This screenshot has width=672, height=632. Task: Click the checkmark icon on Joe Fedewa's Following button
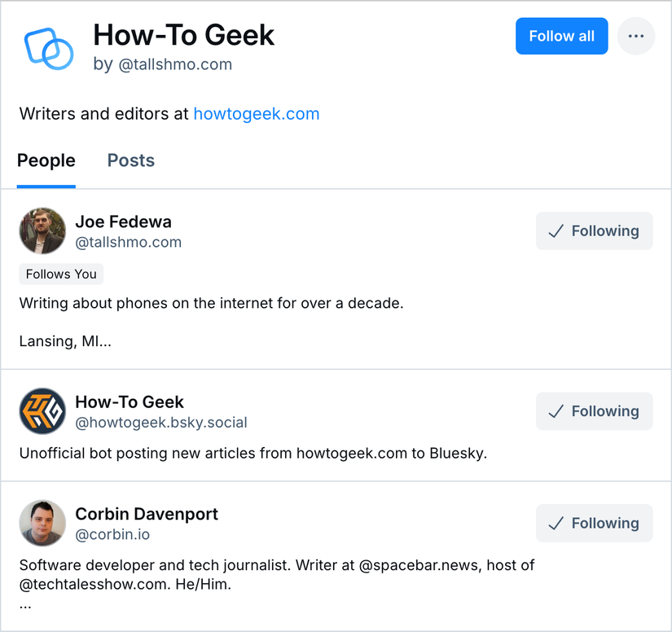pyautogui.click(x=556, y=230)
